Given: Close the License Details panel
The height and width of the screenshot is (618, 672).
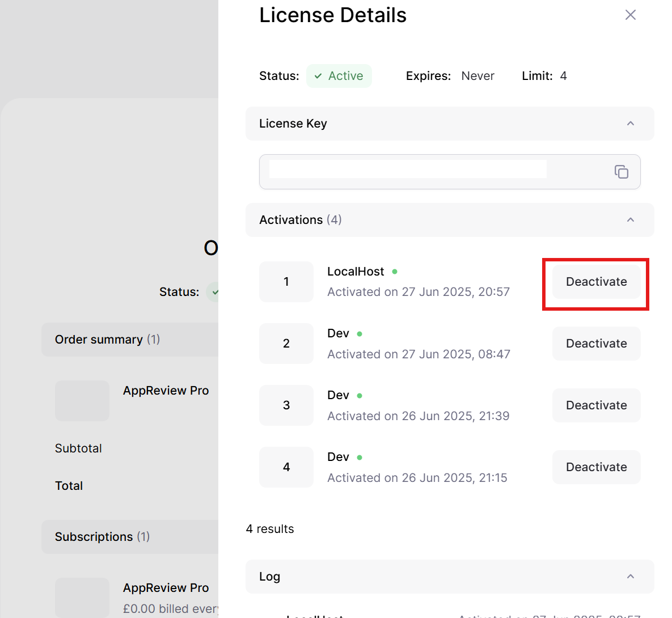Looking at the screenshot, I should point(630,15).
